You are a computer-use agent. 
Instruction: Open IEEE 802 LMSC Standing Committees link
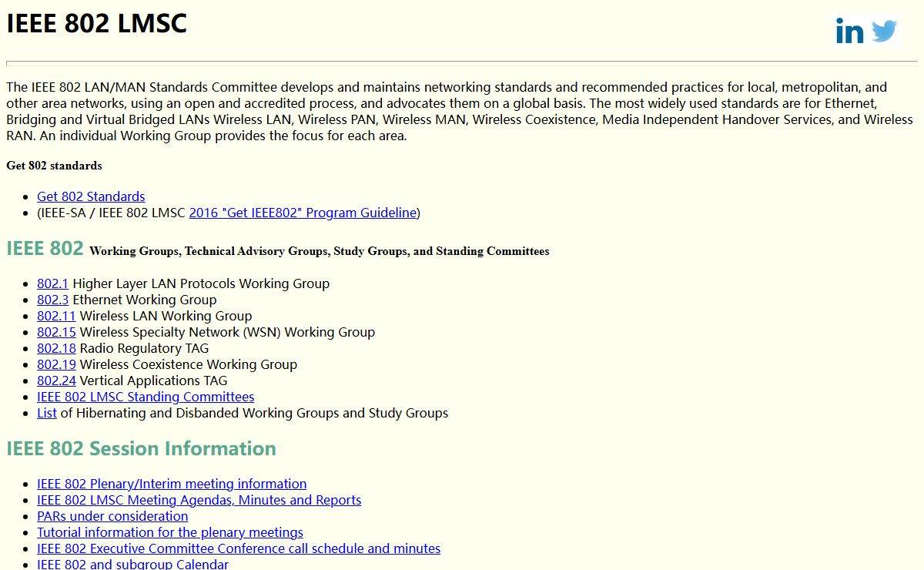tap(146, 397)
